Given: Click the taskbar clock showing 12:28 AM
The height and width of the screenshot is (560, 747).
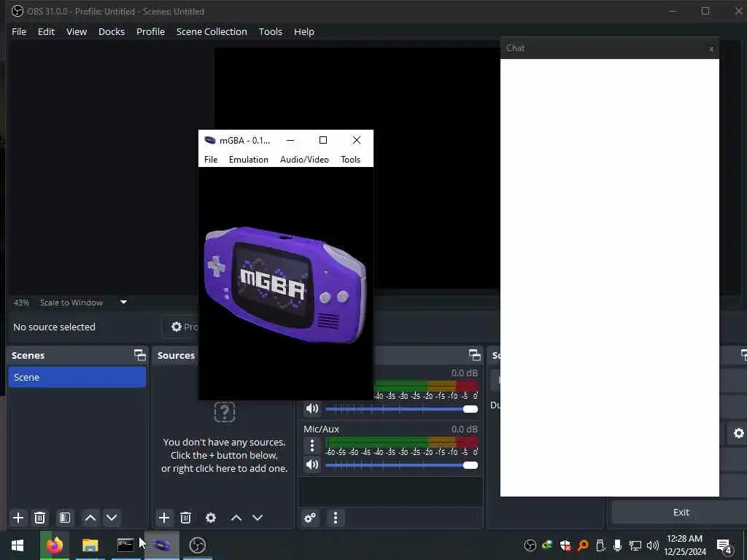Looking at the screenshot, I should tap(684, 545).
